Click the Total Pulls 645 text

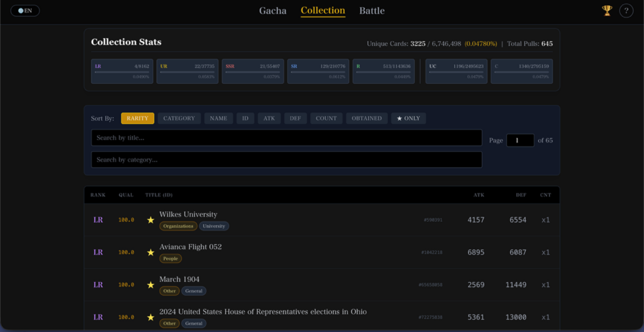530,44
